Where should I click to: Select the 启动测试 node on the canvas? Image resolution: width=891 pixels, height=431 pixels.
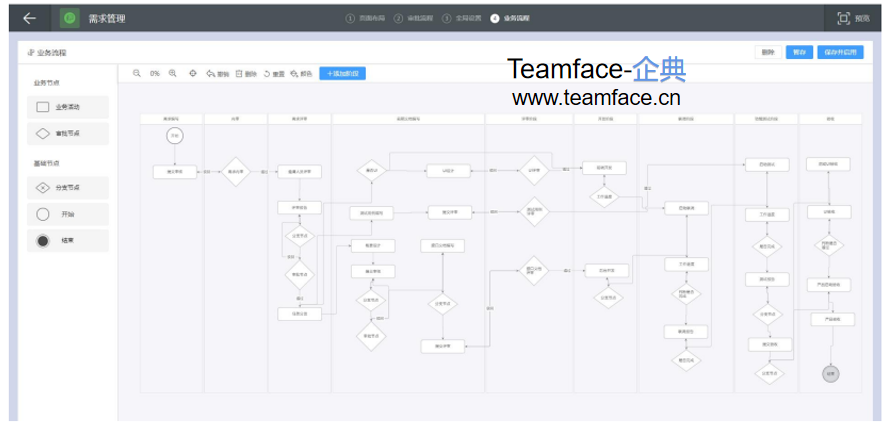tap(768, 164)
